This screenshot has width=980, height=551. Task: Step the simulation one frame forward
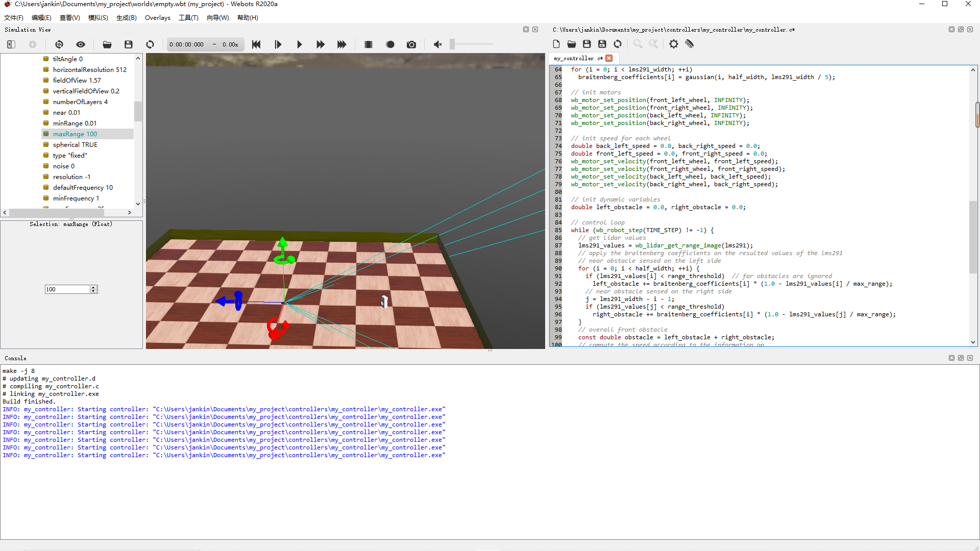coord(278,44)
